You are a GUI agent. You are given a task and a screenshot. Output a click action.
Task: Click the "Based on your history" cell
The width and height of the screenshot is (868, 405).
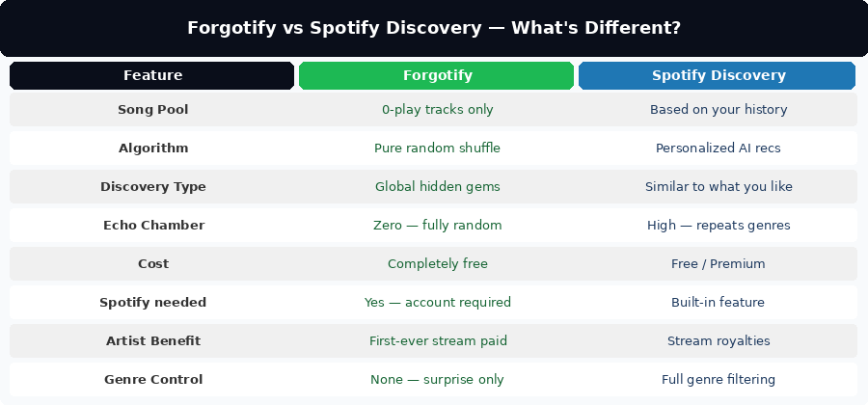718,110
